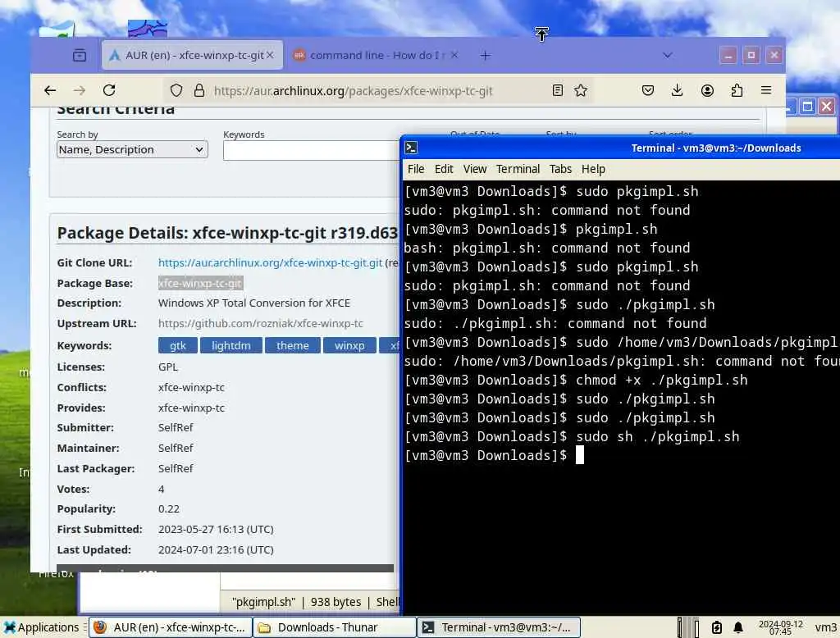Open Firefox View icon beside the tabs
The width and height of the screenshot is (840, 638).
(x=80, y=55)
